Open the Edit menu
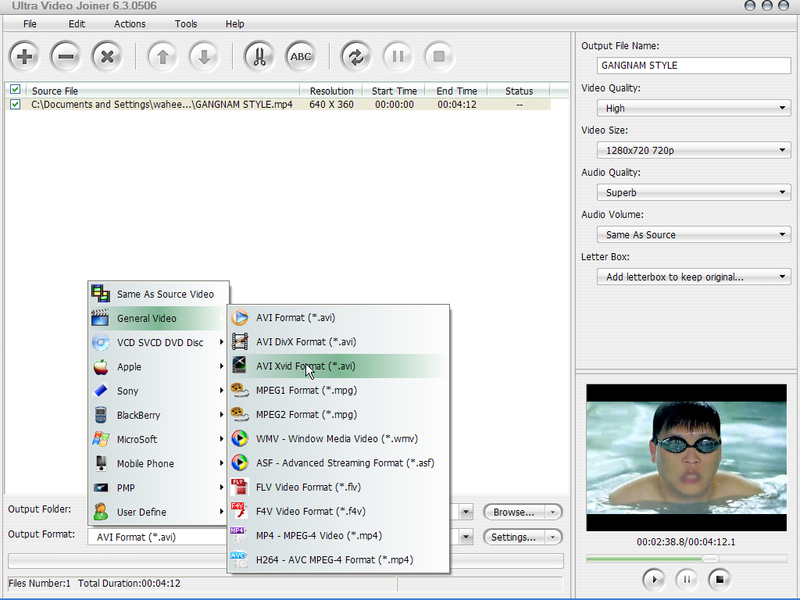Viewport: 800px width, 600px height. 77,24
